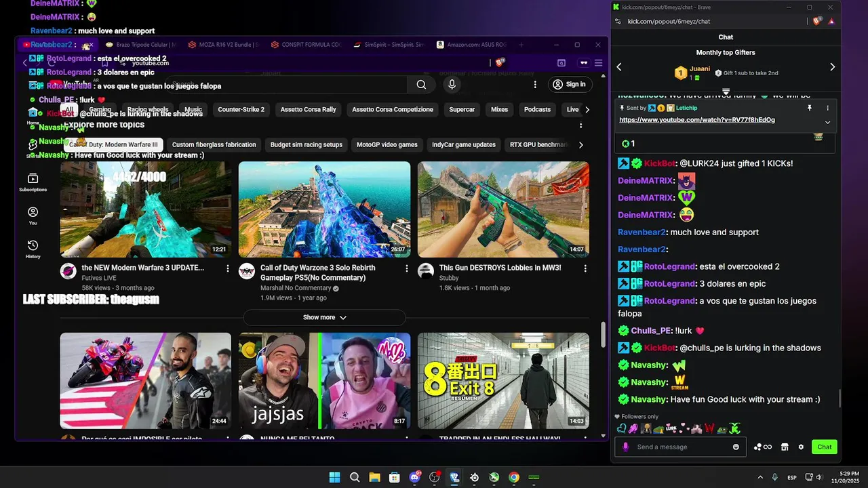Select Custom fiberglass fabrication topic chip
The width and height of the screenshot is (868, 488).
pyautogui.click(x=214, y=144)
